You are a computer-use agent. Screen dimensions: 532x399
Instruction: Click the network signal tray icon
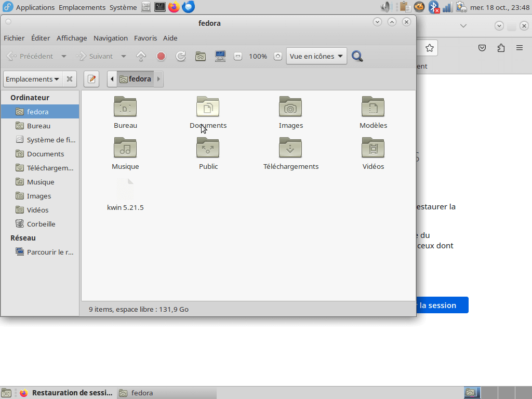(447, 7)
